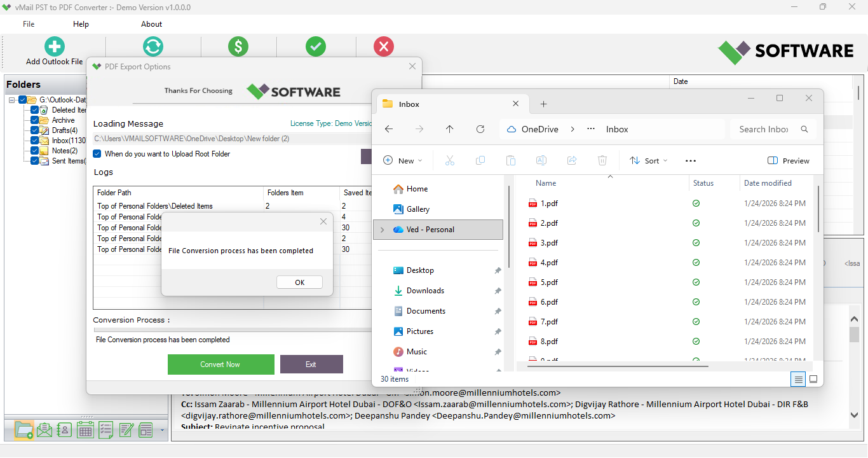Uncheck the Drafts(4) folder checkbox
Screen dimensions: 868x458
[x=34, y=130]
